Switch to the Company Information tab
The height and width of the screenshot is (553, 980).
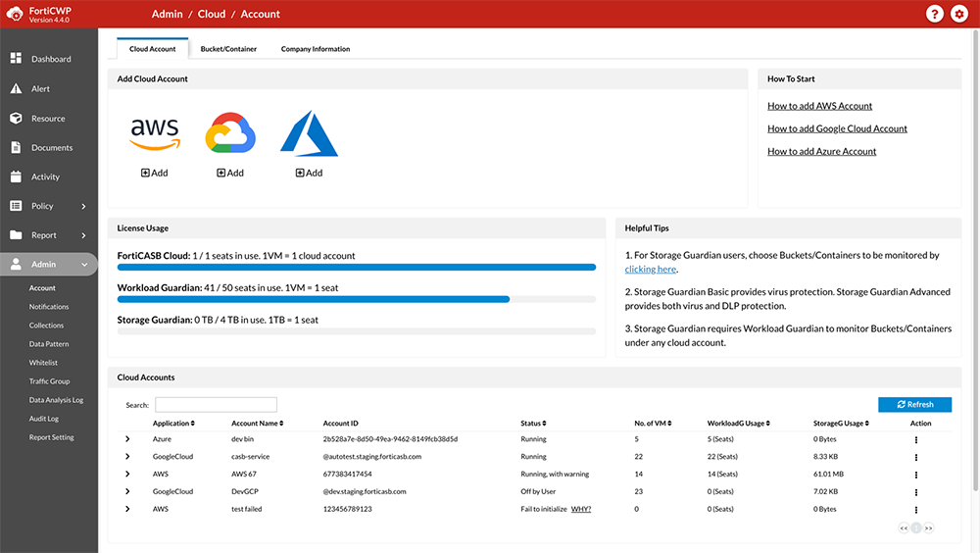[316, 49]
